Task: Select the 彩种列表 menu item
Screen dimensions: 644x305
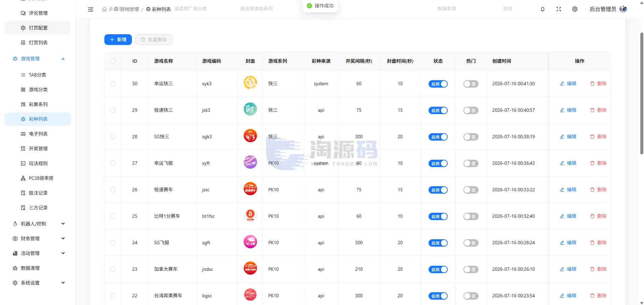Action: pyautogui.click(x=38, y=119)
